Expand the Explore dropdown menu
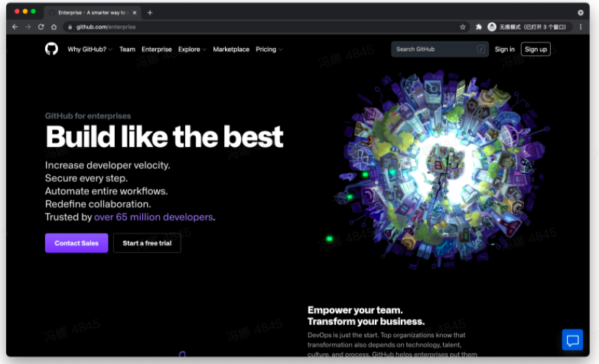 coord(192,49)
